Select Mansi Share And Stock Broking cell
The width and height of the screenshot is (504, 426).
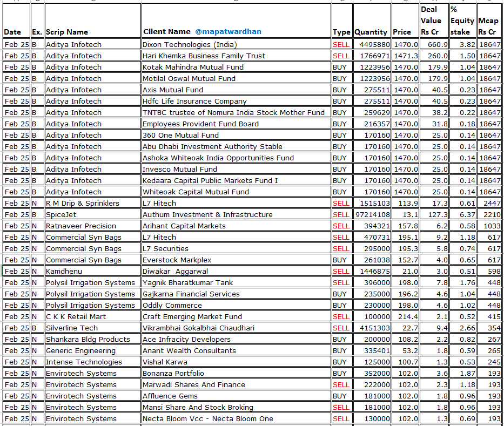[236, 407]
